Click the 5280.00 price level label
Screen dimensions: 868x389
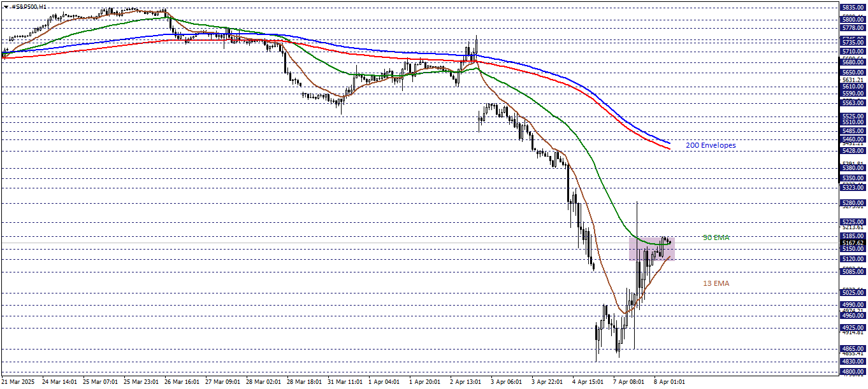(853, 203)
